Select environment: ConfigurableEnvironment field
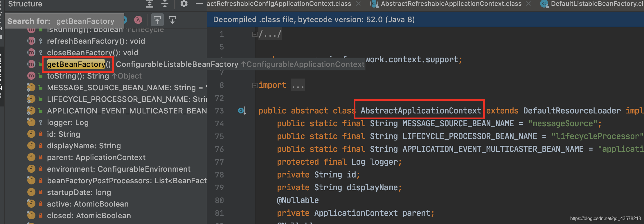This screenshot has width=644, height=224. [x=119, y=169]
